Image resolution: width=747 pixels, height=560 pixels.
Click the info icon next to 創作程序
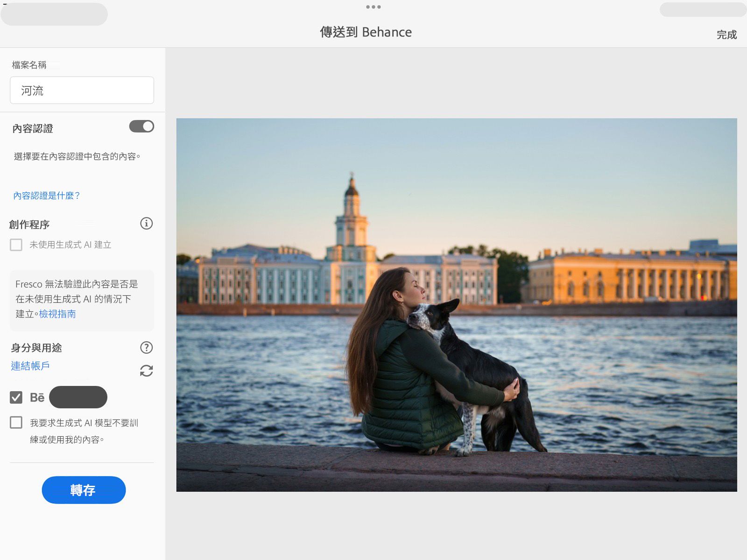[146, 224]
